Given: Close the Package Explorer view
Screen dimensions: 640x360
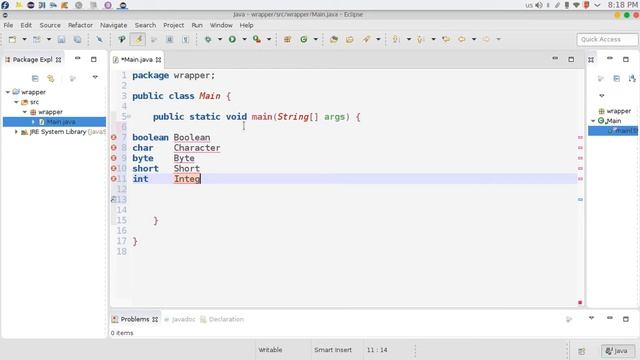Looking at the screenshot, I should 58,60.
